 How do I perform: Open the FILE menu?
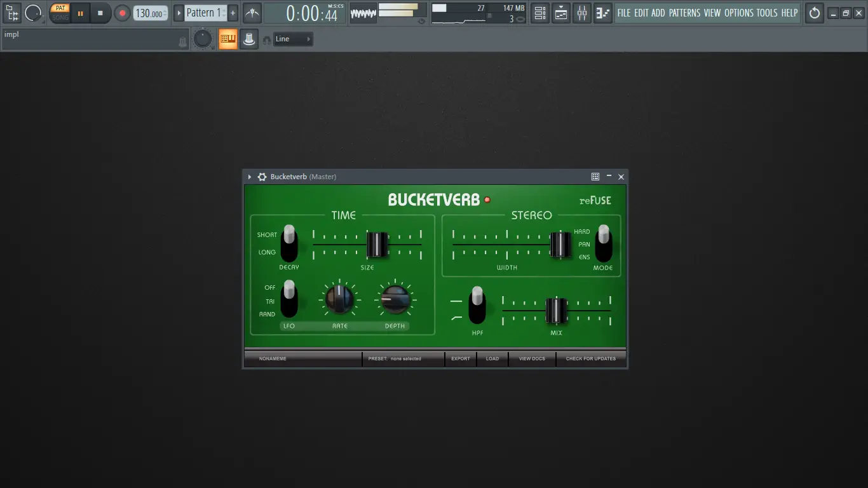(624, 13)
